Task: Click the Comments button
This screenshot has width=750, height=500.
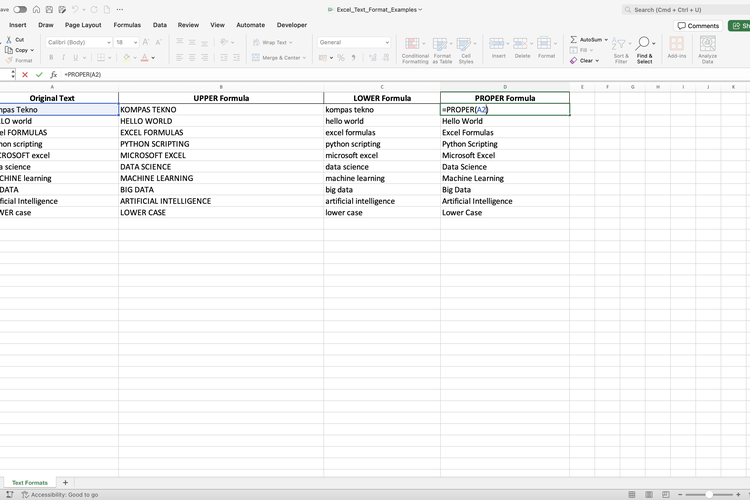Action: pos(698,26)
